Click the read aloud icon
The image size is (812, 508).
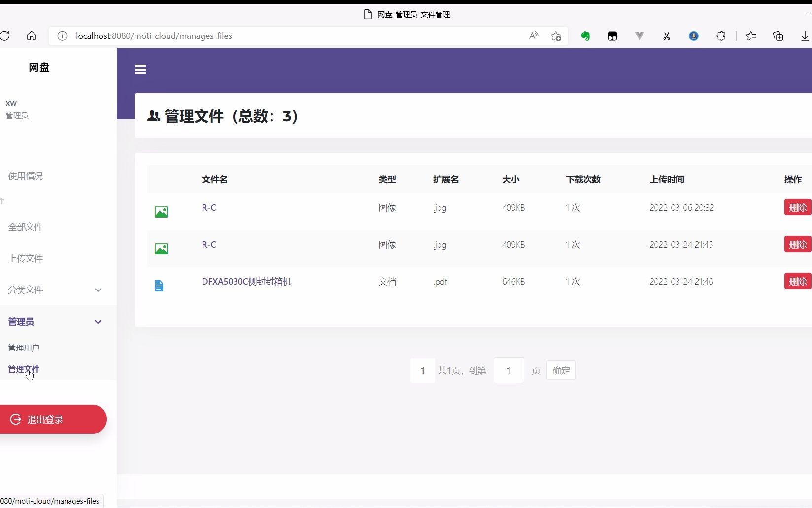[x=534, y=36]
